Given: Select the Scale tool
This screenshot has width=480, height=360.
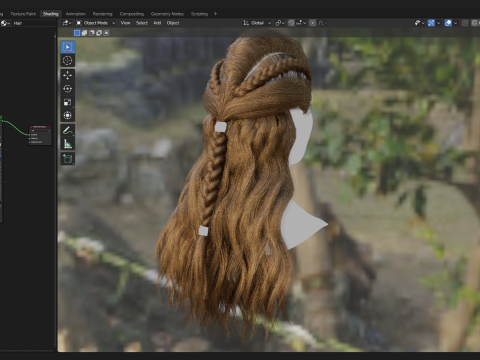Looking at the screenshot, I should pos(68,102).
